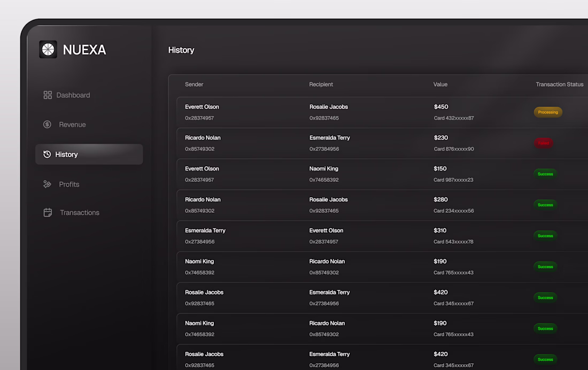Click the Transactions calendar icon
The width and height of the screenshot is (588, 370).
pyautogui.click(x=48, y=212)
